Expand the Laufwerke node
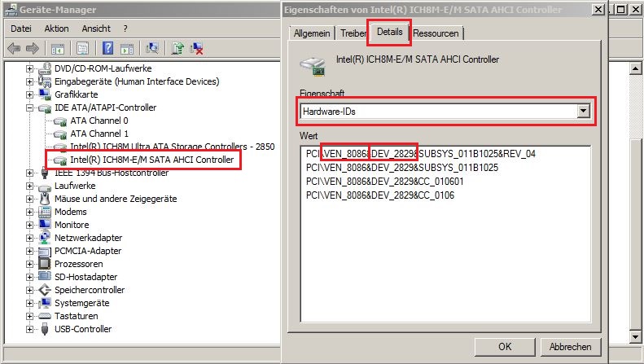 [x=29, y=186]
